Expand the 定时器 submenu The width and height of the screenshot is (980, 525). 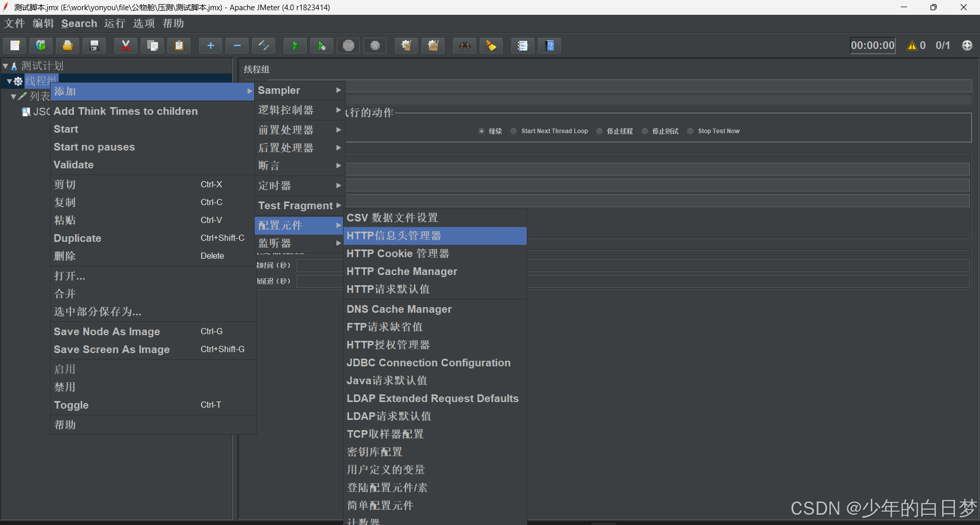pos(300,185)
